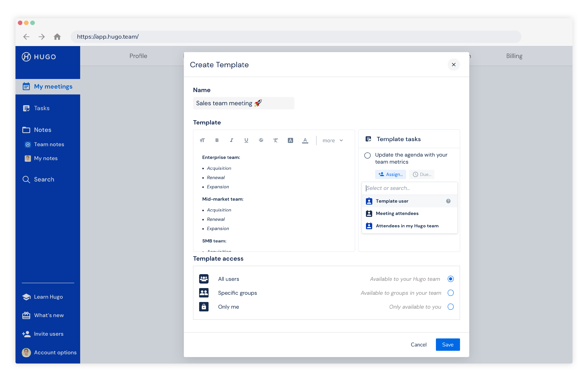The width and height of the screenshot is (588, 379).
Task: Choose the Only me access option
Action: [450, 307]
